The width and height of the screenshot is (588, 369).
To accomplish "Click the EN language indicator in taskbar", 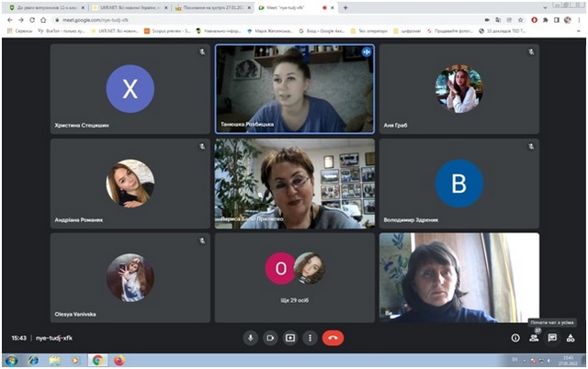I will [x=514, y=360].
